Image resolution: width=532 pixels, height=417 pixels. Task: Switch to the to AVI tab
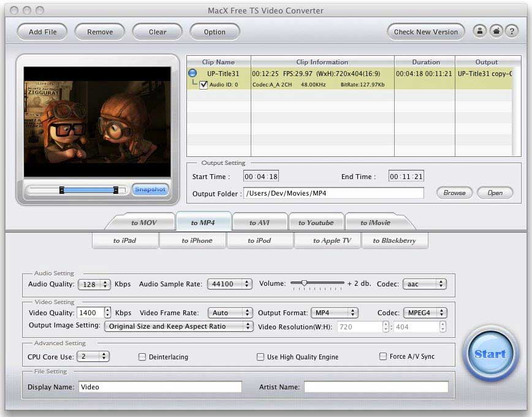pyautogui.click(x=259, y=223)
